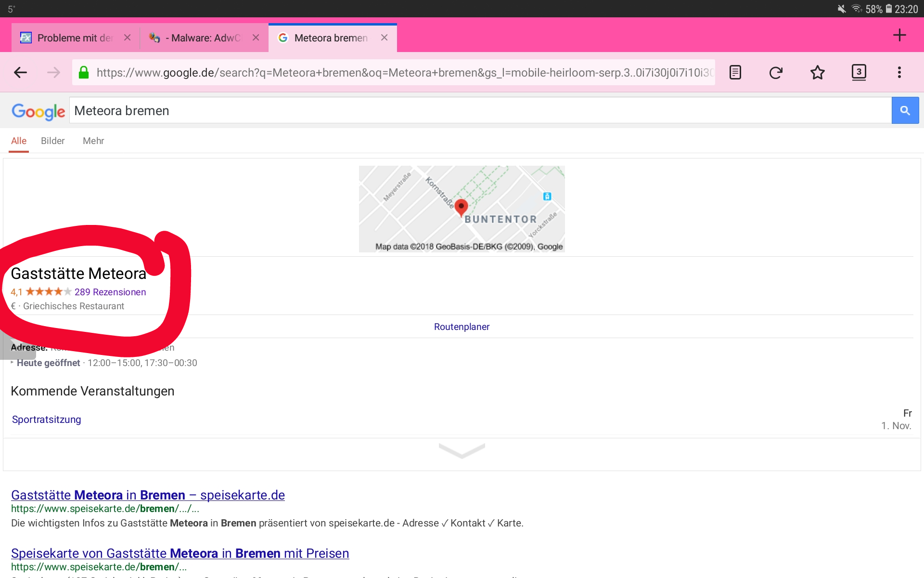The height and width of the screenshot is (578, 924).
Task: Close the 'Malware: AdwC' tab
Action: pos(256,38)
